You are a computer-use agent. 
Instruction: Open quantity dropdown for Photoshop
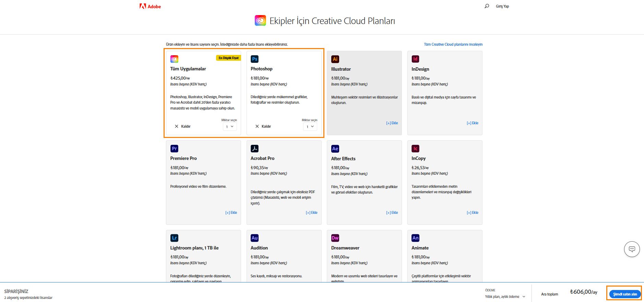click(310, 127)
